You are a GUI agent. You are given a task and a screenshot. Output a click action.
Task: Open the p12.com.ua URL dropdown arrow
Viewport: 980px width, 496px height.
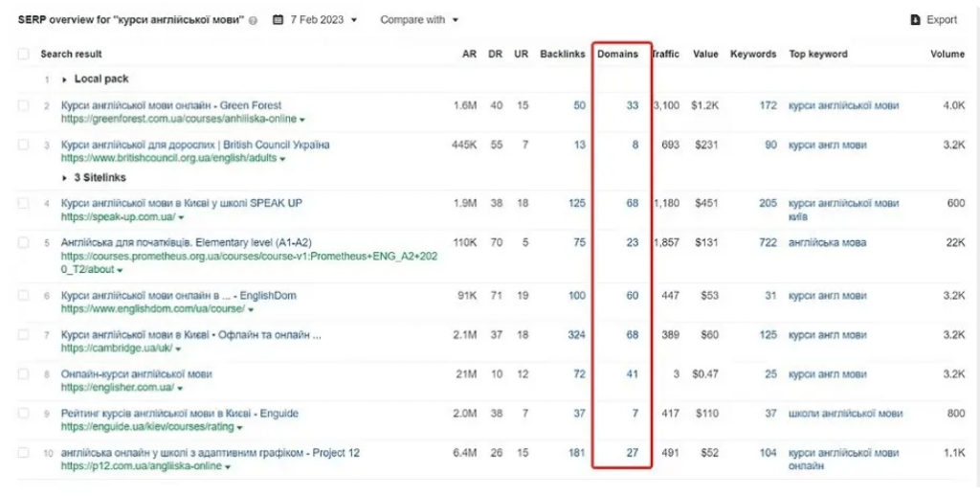(x=228, y=467)
